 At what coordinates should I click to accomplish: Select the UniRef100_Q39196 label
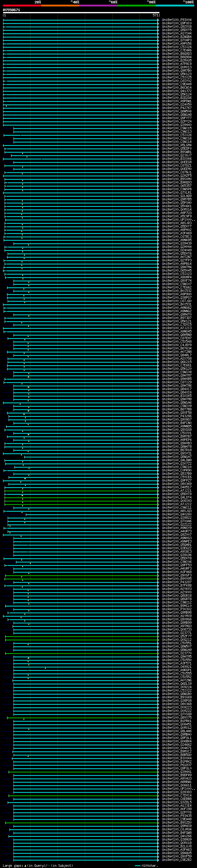point(177,555)
